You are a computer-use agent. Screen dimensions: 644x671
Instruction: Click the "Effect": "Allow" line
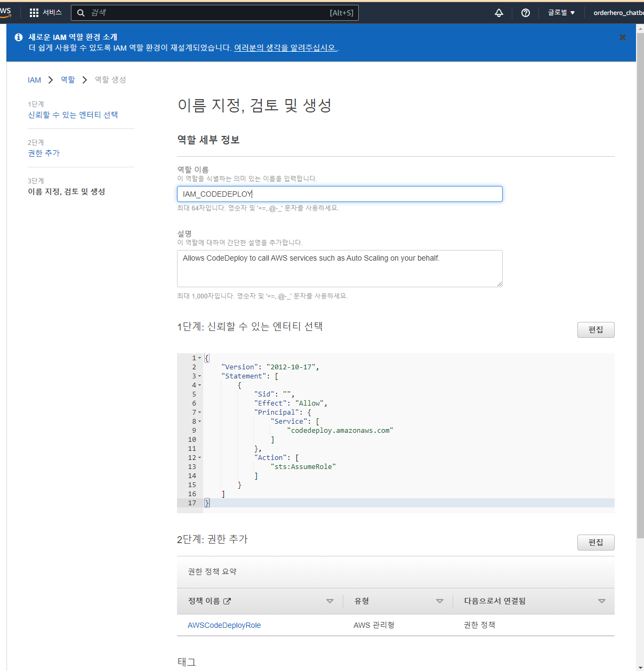click(291, 403)
